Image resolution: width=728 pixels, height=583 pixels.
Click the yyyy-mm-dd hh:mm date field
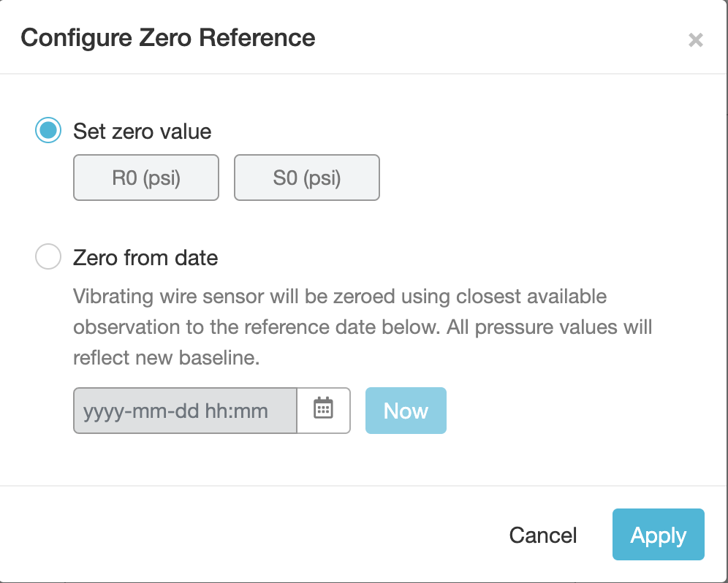coord(185,411)
